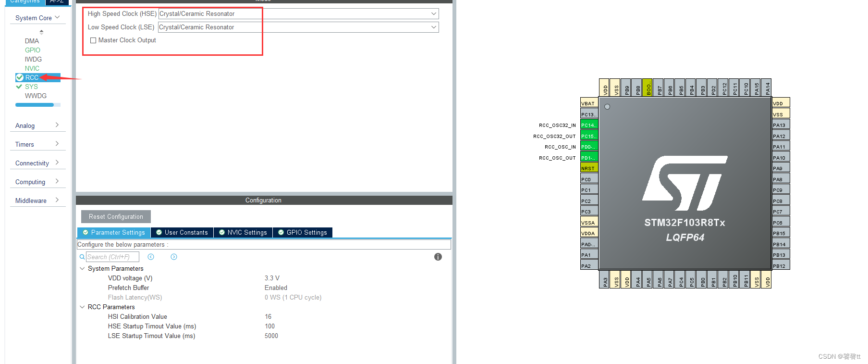The image size is (868, 364).
Task: Click the PA11 pin on chip
Action: [781, 147]
